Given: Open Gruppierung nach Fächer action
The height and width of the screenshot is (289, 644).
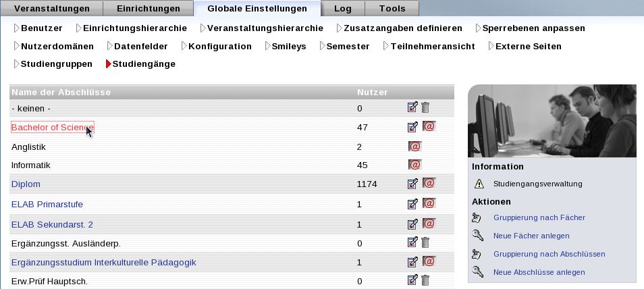Looking at the screenshot, I should click(539, 217).
